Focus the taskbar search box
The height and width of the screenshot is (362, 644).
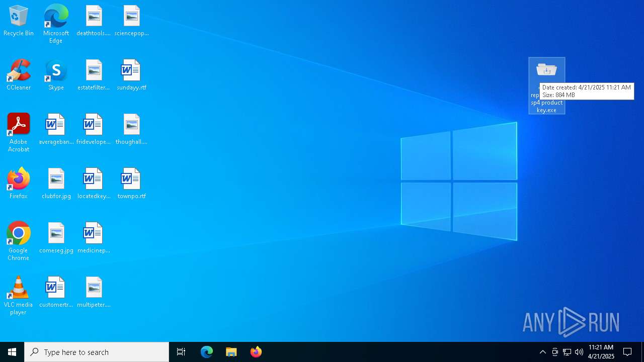point(97,352)
